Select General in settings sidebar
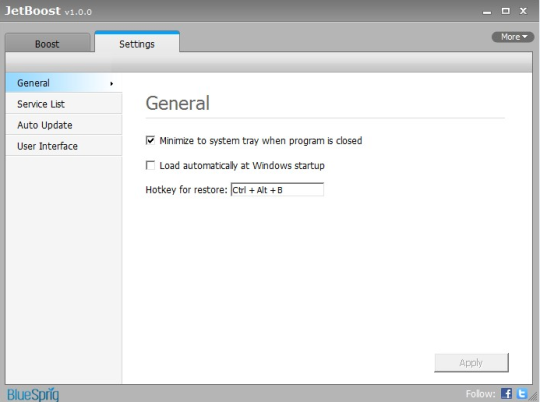Viewport: 540px width, 402px height. (64, 83)
